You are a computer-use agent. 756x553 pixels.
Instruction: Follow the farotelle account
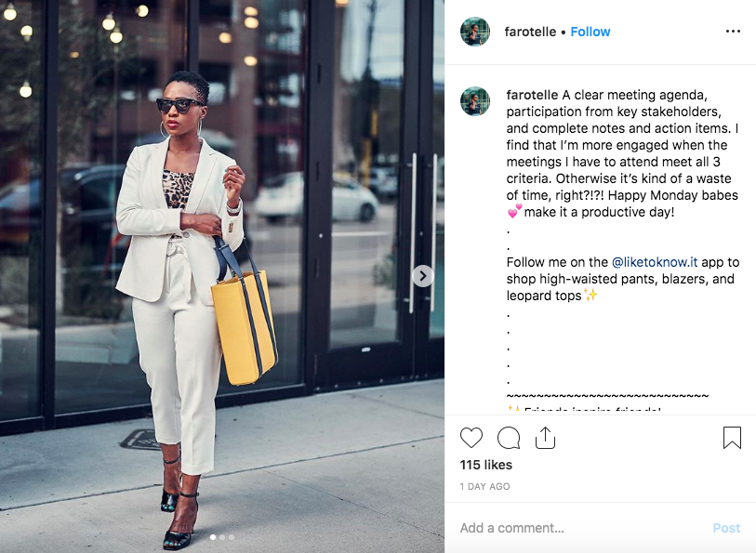590,32
